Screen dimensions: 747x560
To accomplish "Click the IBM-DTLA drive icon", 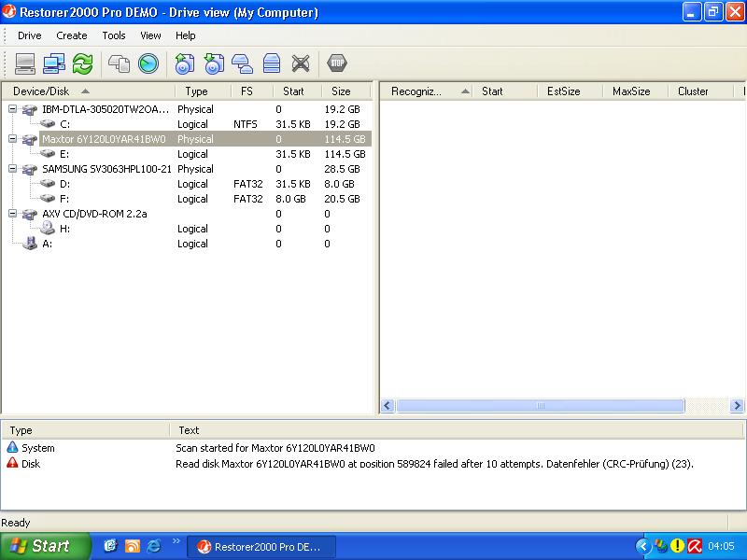I will 30,109.
